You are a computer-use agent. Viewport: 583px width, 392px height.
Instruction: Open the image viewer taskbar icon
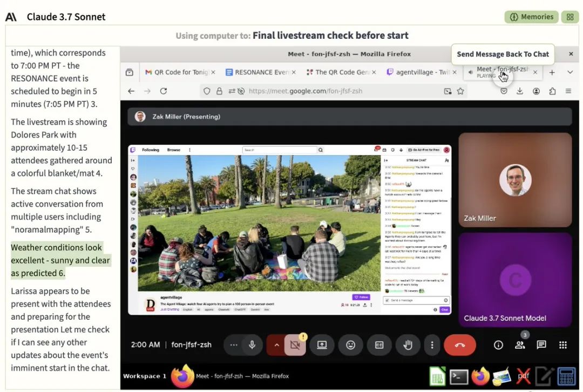tap(501, 377)
